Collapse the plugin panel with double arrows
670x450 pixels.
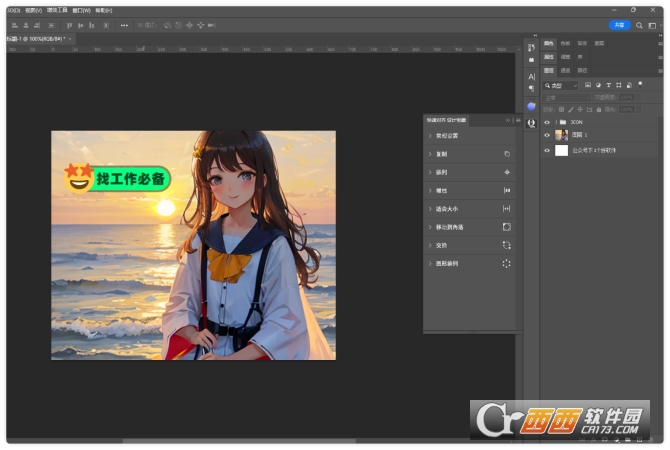(x=508, y=121)
